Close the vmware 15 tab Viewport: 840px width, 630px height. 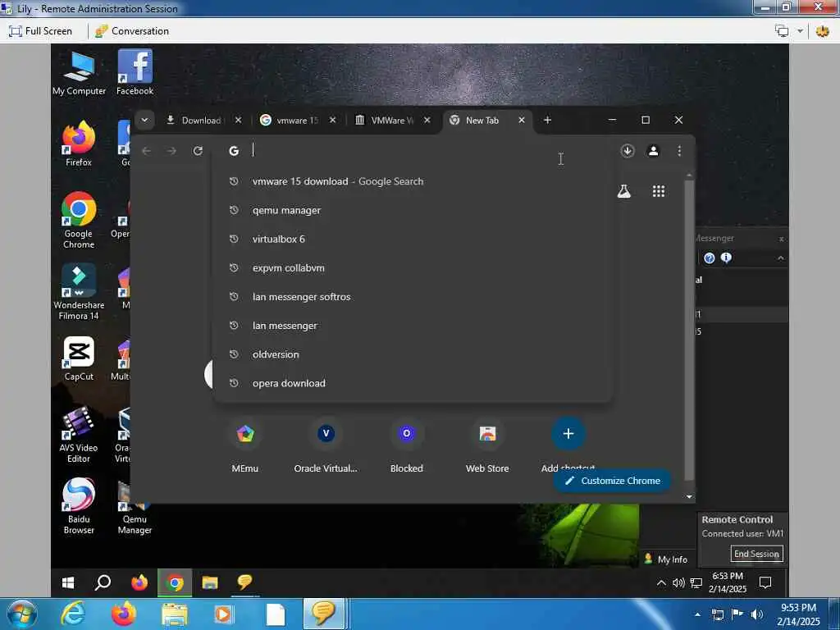pos(333,120)
